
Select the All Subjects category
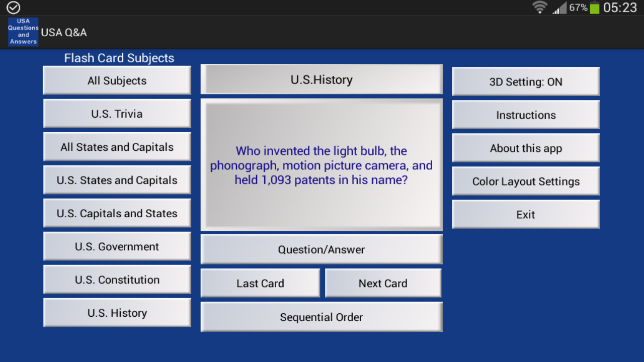(x=117, y=80)
